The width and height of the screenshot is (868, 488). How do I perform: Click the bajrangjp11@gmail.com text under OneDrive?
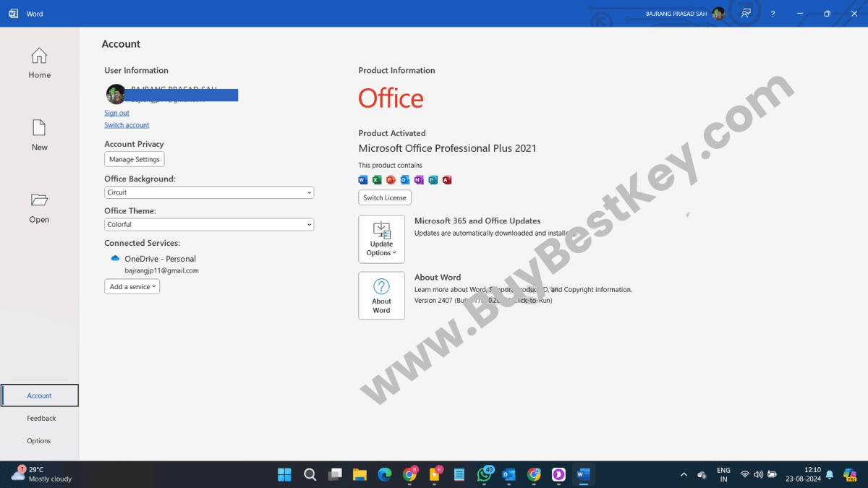pyautogui.click(x=161, y=270)
